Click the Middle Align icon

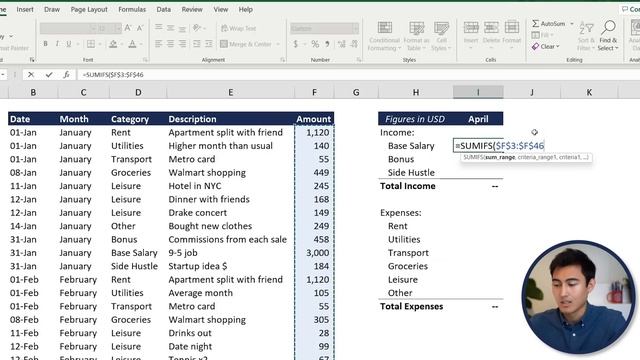coord(171,28)
